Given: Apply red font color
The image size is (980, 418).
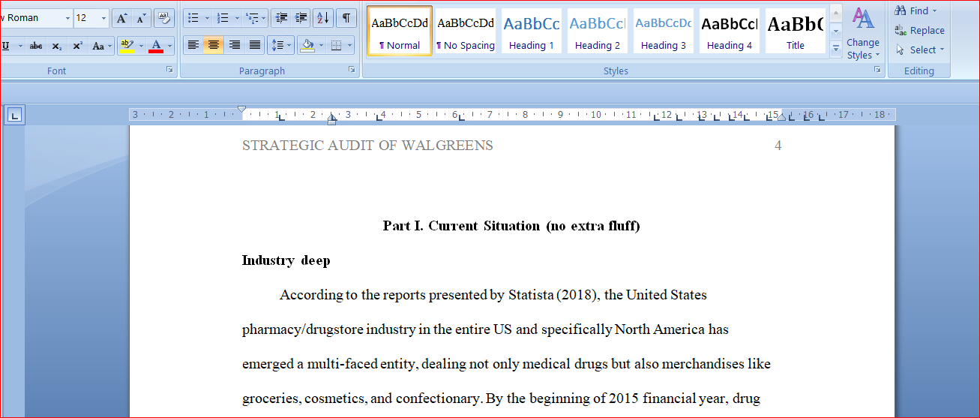Looking at the screenshot, I should coord(156,46).
